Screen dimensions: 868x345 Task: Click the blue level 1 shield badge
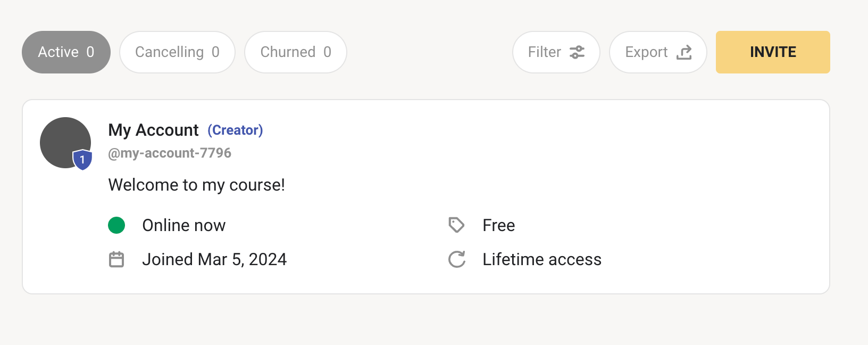tap(82, 160)
